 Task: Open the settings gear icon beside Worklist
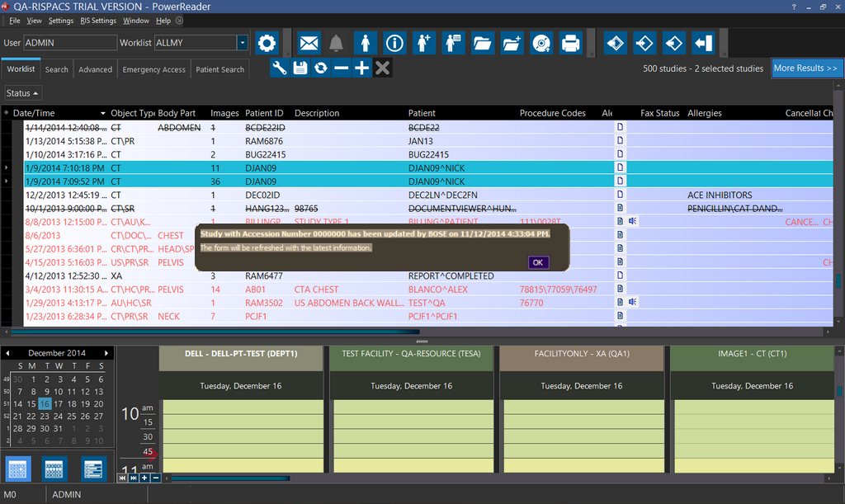coord(266,43)
